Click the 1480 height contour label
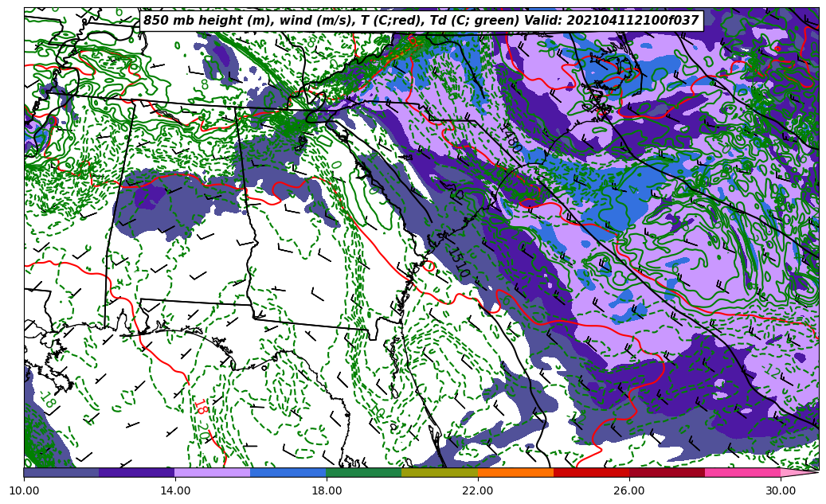The image size is (826, 504). [511, 139]
